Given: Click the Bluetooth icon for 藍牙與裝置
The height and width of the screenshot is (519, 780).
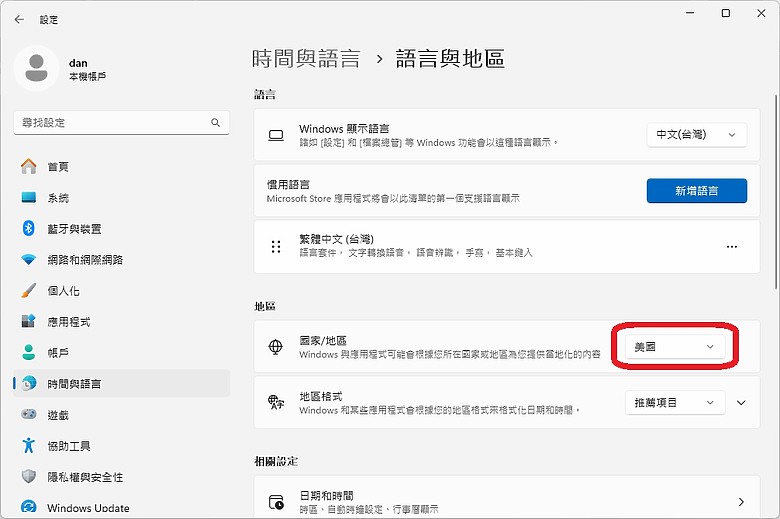Looking at the screenshot, I should [x=29, y=228].
